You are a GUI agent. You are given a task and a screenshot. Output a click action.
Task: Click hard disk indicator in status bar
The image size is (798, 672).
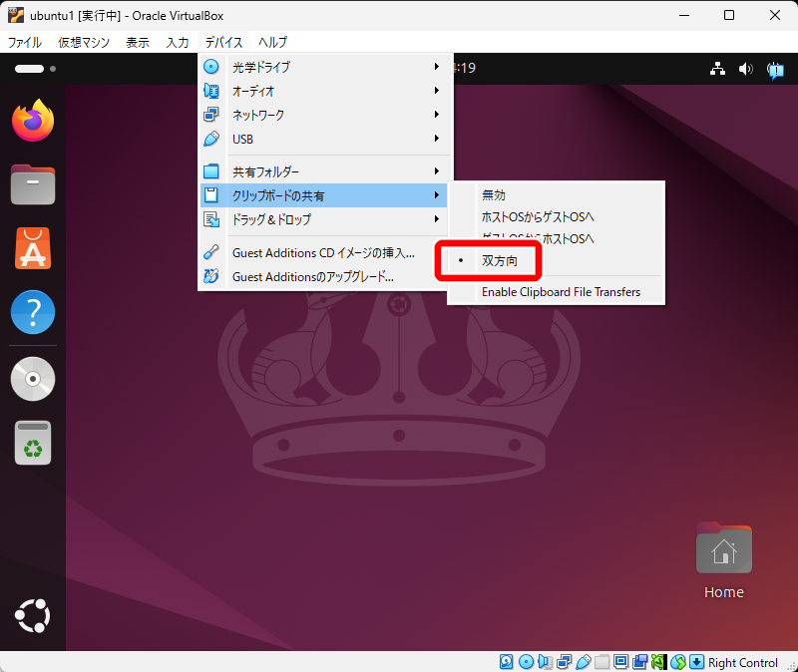point(507,662)
